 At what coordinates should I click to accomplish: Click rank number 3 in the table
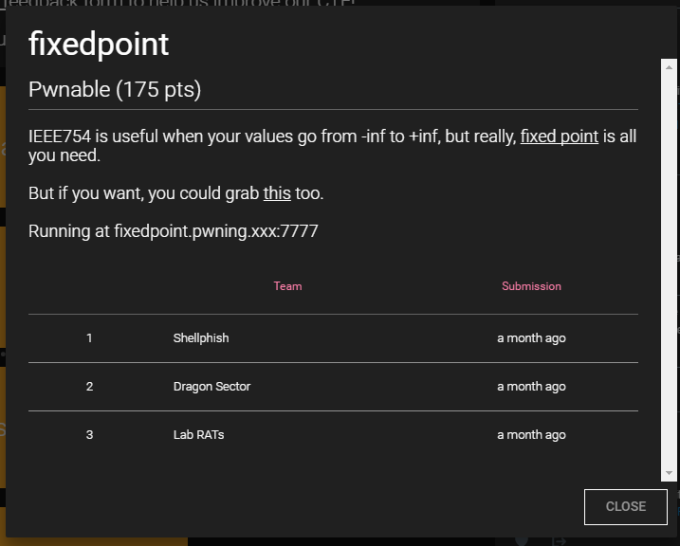point(89,435)
